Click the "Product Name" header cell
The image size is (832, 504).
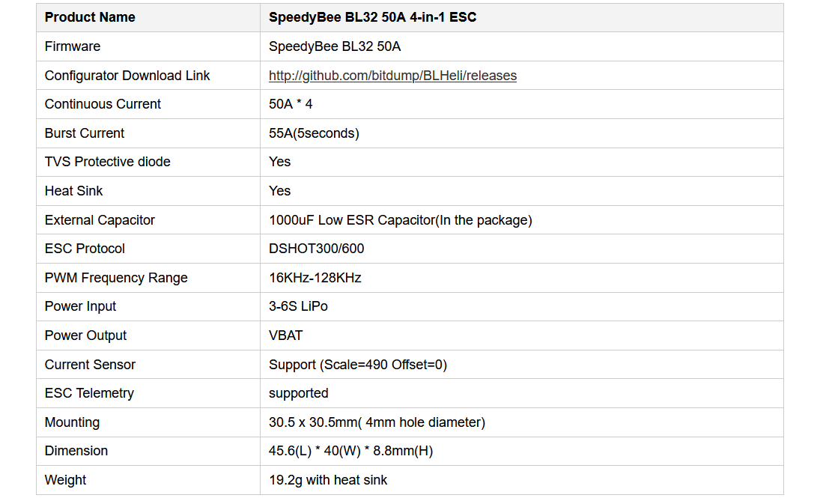pos(90,17)
